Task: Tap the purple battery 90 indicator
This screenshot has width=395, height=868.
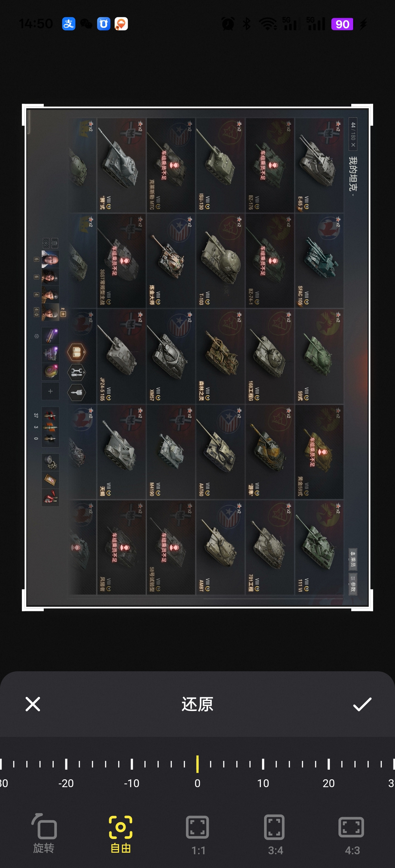Action: (x=342, y=24)
